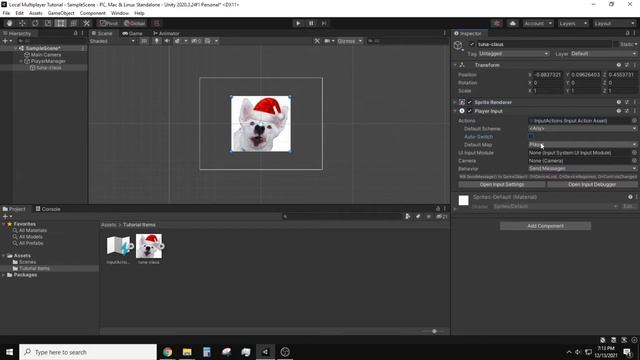Toggle 2D mode in Scene view

144,41
